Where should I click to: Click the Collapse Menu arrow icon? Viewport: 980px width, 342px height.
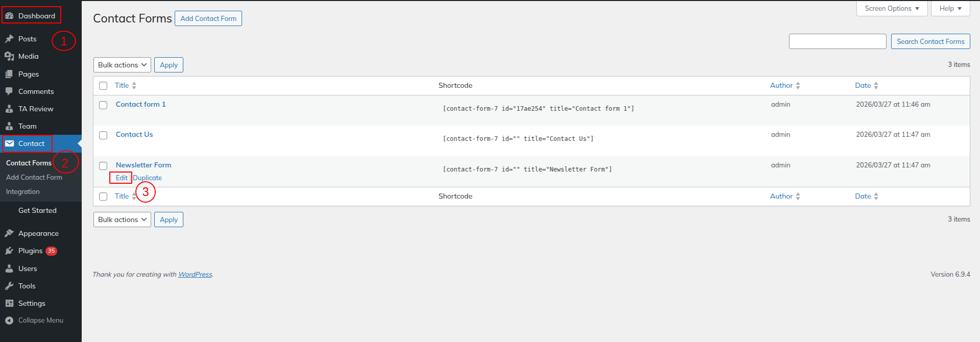tap(9, 321)
